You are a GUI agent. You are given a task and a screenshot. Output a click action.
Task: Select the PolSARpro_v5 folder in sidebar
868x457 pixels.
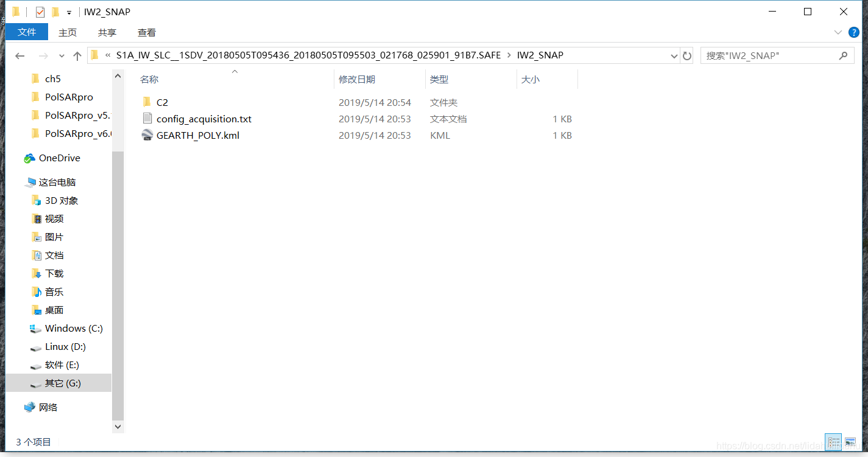click(79, 116)
